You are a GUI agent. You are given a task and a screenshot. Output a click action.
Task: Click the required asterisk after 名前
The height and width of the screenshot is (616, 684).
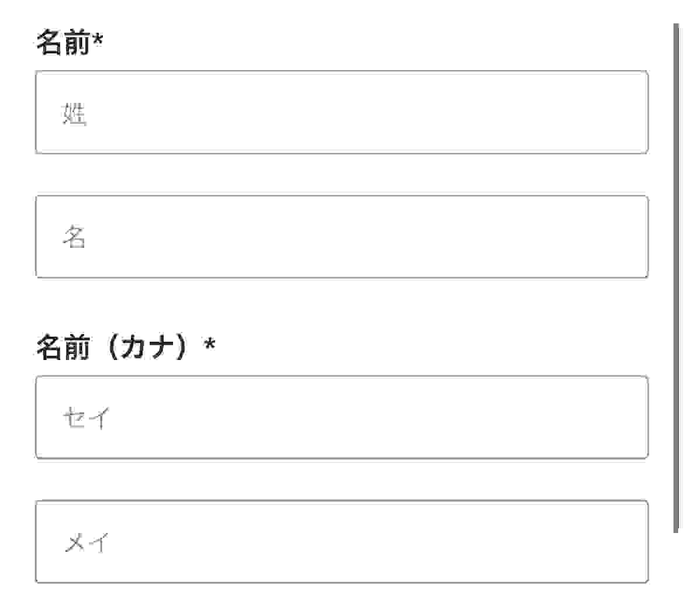(98, 41)
